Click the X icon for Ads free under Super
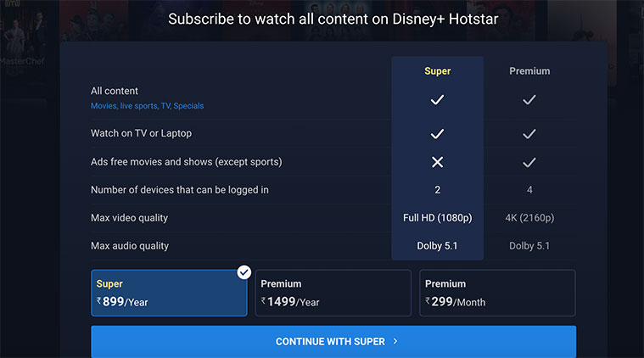 click(x=437, y=162)
